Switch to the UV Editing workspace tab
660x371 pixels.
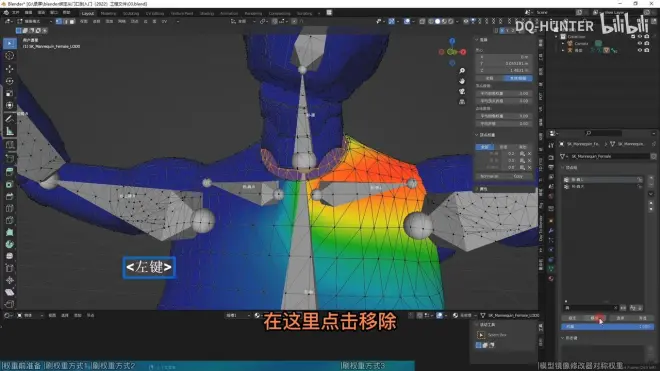pos(155,13)
